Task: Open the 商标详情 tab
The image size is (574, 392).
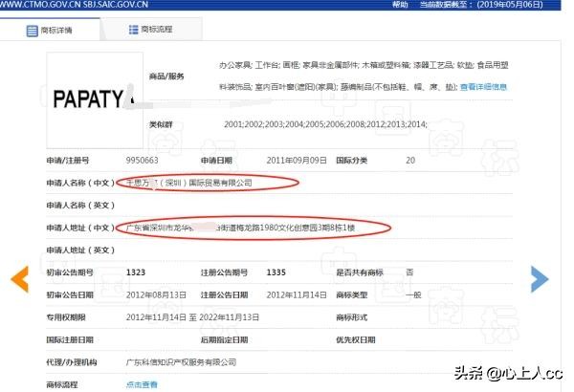Action: 50,30
